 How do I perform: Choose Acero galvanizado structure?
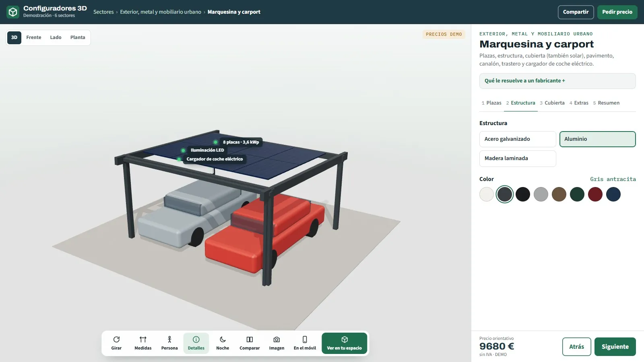(x=518, y=139)
